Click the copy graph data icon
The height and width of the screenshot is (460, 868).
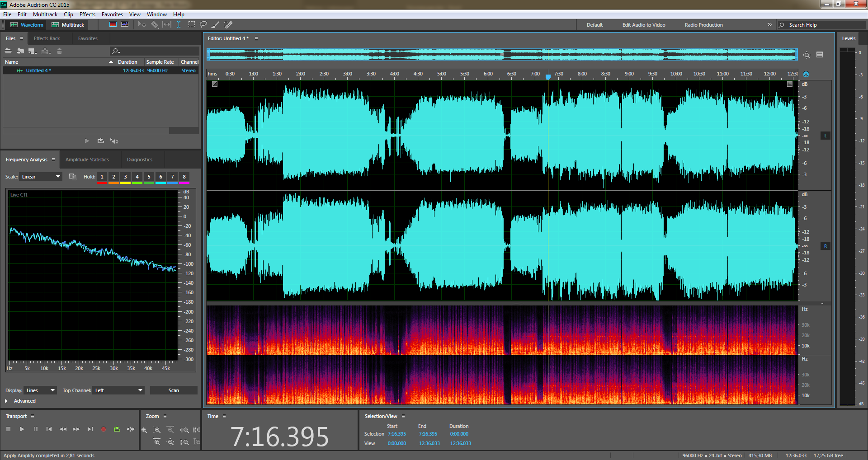pos(72,177)
